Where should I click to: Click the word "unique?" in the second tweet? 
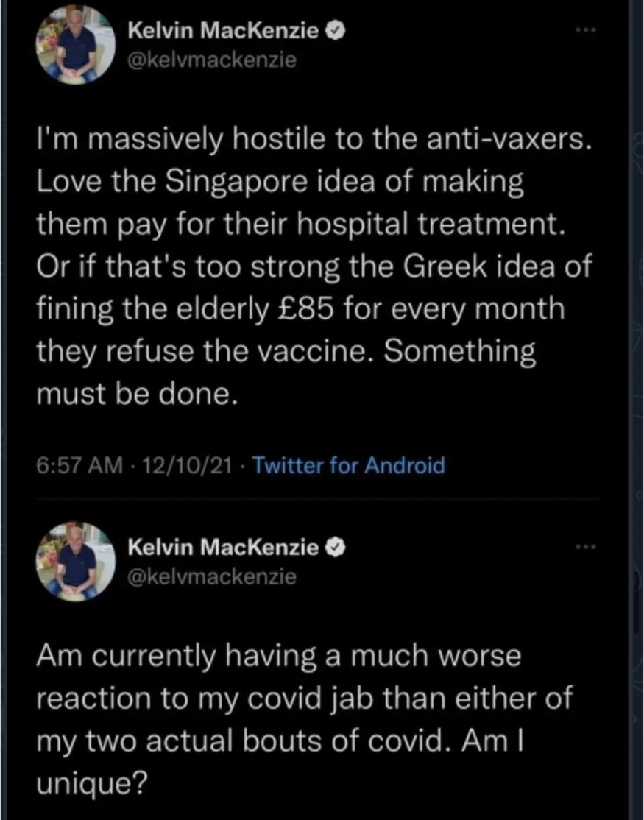pos(89,780)
